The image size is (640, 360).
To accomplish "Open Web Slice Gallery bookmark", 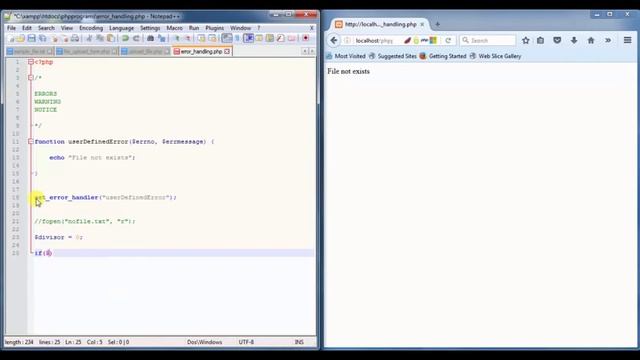I will tap(496, 56).
